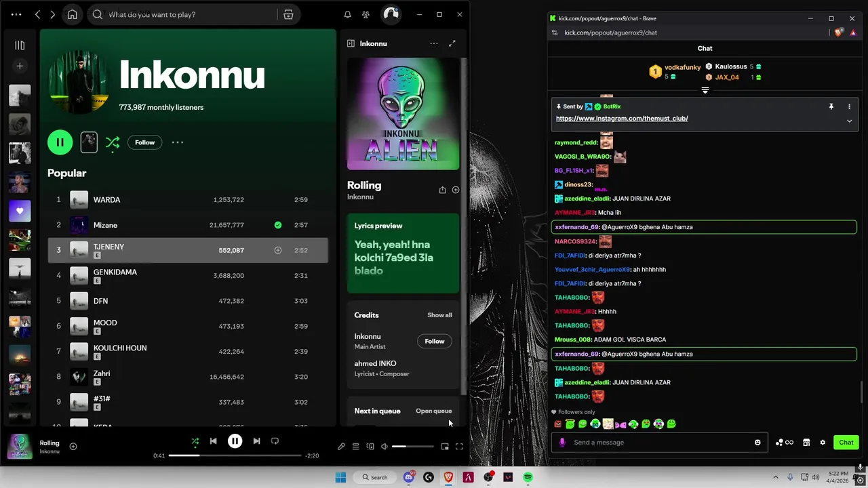Pause artist playback with green button
Image resolution: width=868 pixels, height=488 pixels.
pos(60,142)
